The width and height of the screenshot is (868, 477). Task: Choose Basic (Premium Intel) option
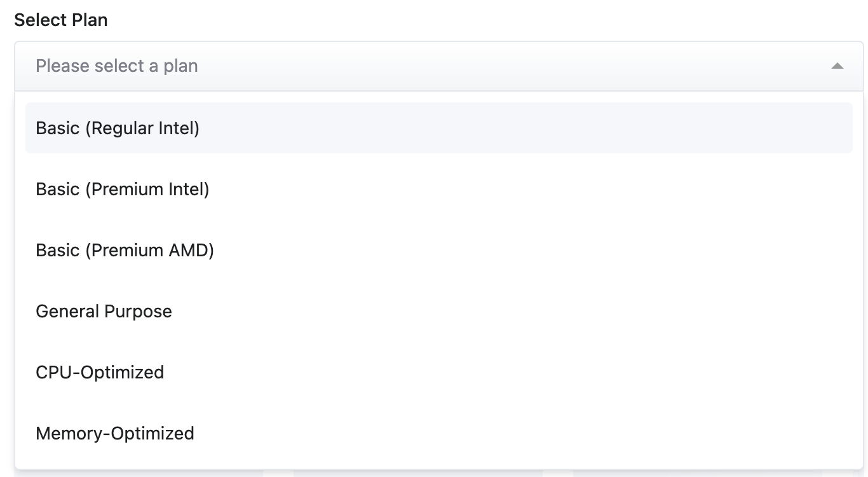[x=438, y=189]
